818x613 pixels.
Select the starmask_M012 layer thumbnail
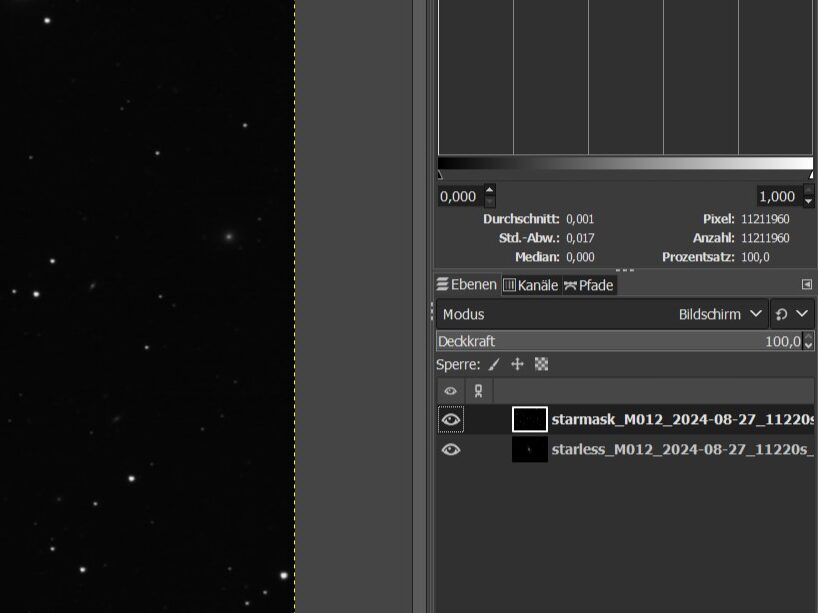(x=530, y=419)
